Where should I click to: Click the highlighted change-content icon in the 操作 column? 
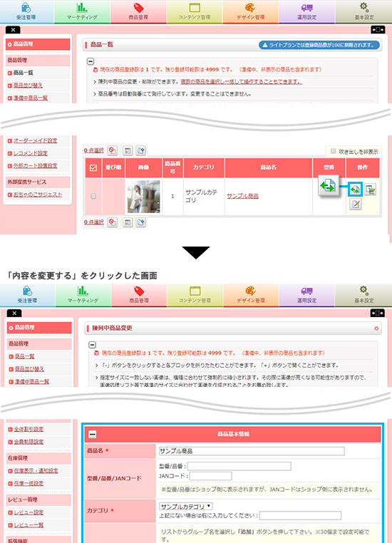(355, 190)
